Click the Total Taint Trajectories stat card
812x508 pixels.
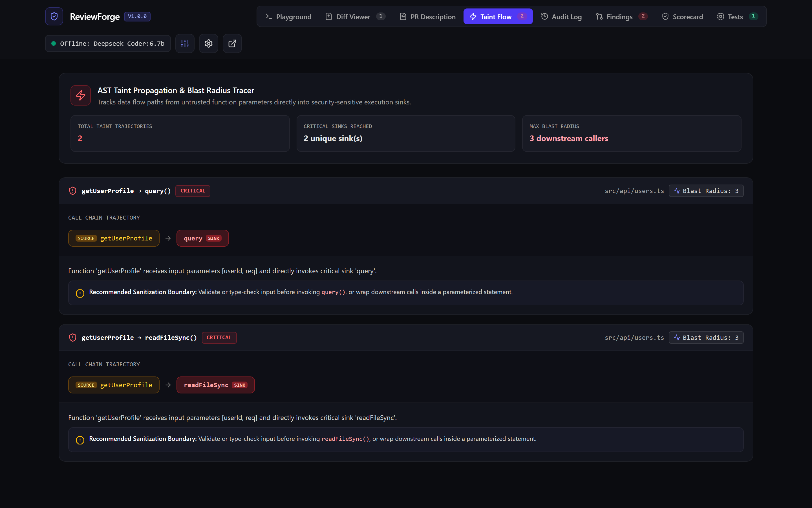(x=180, y=133)
